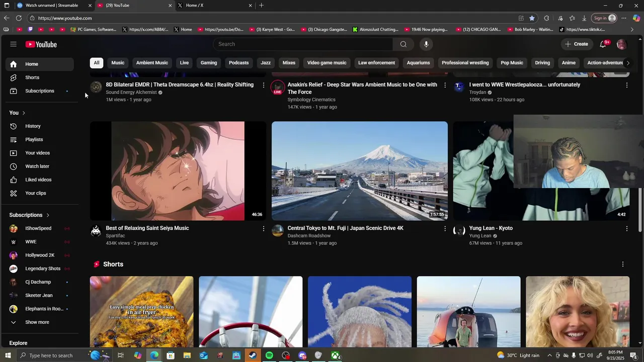Open Liked videos in the sidebar

(40, 179)
